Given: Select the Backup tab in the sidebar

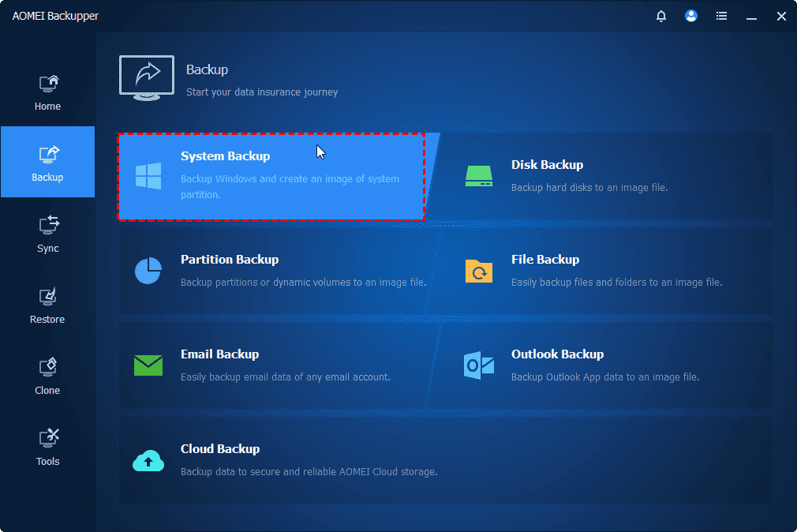Looking at the screenshot, I should tap(48, 163).
